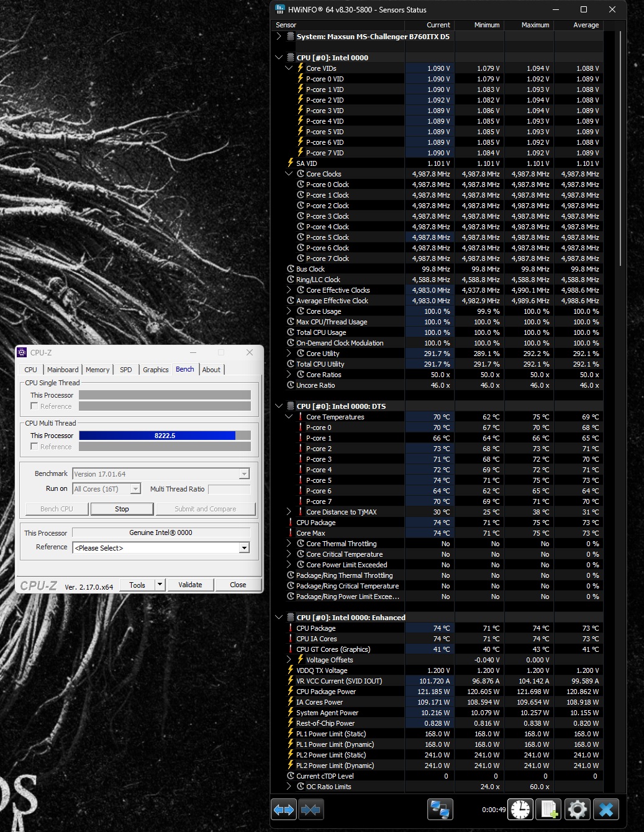Click the thermometer icon beside Core Temperatures
644x832 pixels.
click(x=301, y=417)
